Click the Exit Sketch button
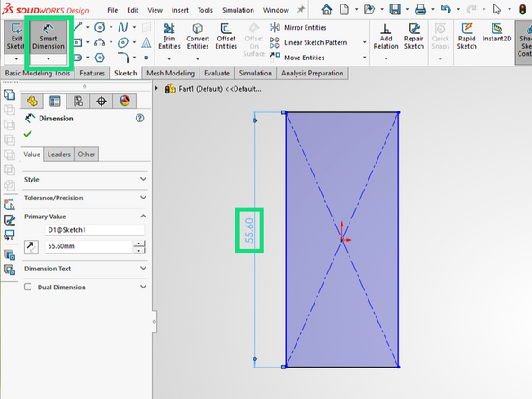532x399 pixels. 15,37
